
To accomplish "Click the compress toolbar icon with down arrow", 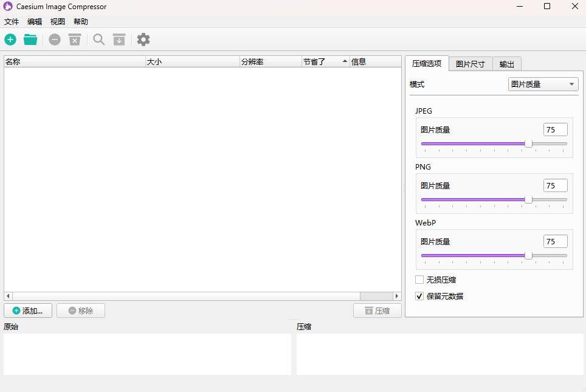I will (x=119, y=40).
